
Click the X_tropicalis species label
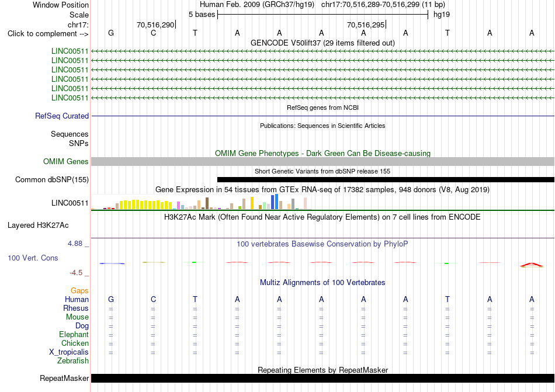point(69,352)
